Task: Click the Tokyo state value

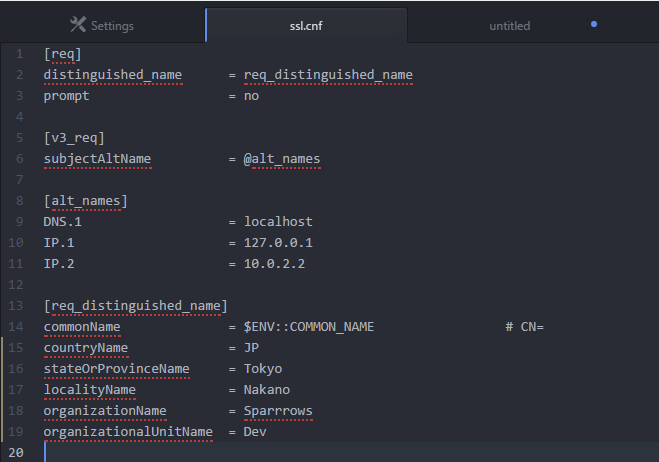Action: 263,369
